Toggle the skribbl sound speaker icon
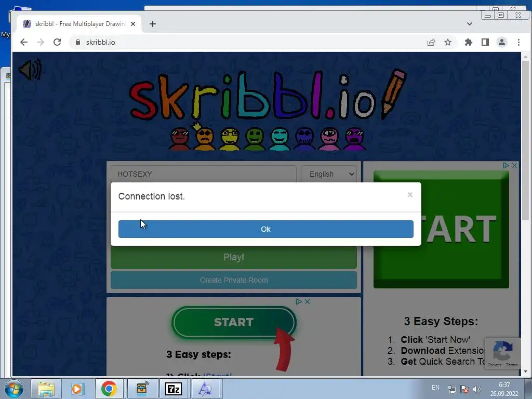Viewport: 532px width, 399px height. click(x=30, y=70)
